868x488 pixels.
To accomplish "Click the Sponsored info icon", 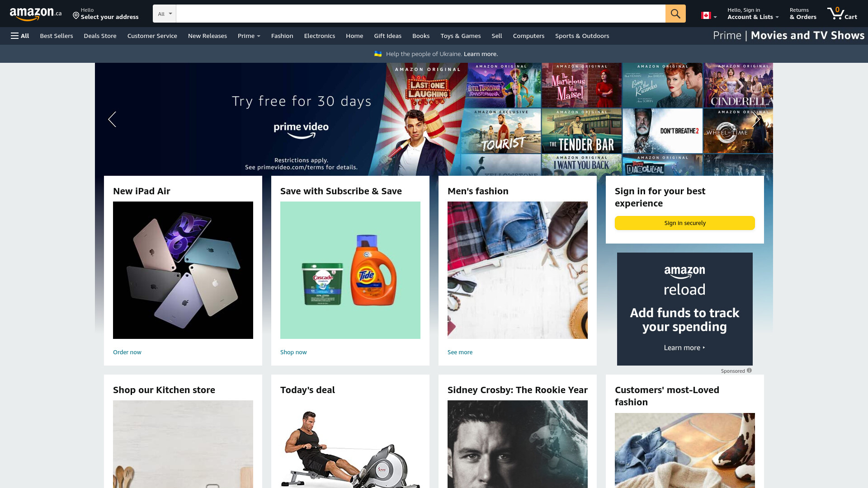I will click(x=749, y=371).
